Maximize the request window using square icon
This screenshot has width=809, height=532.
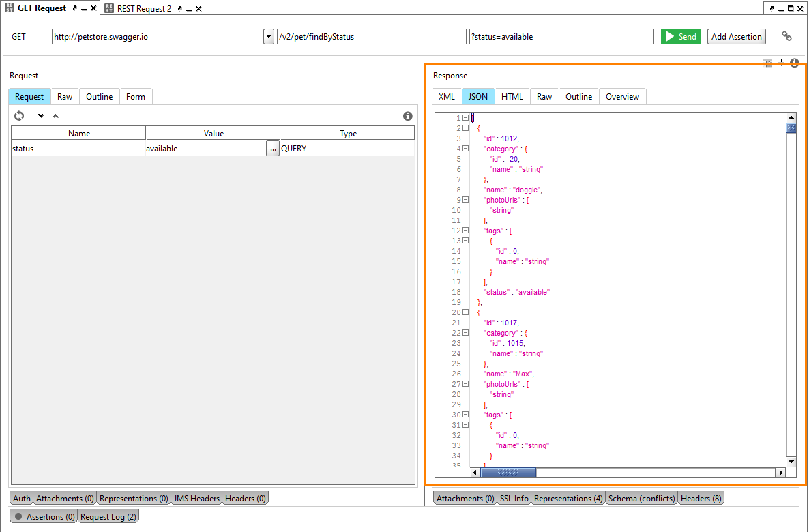click(791, 9)
